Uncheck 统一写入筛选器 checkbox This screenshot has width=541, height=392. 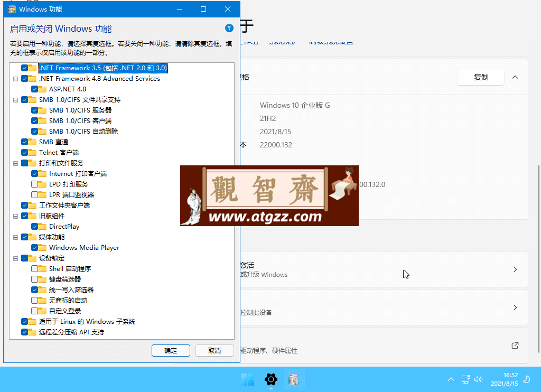pos(34,290)
